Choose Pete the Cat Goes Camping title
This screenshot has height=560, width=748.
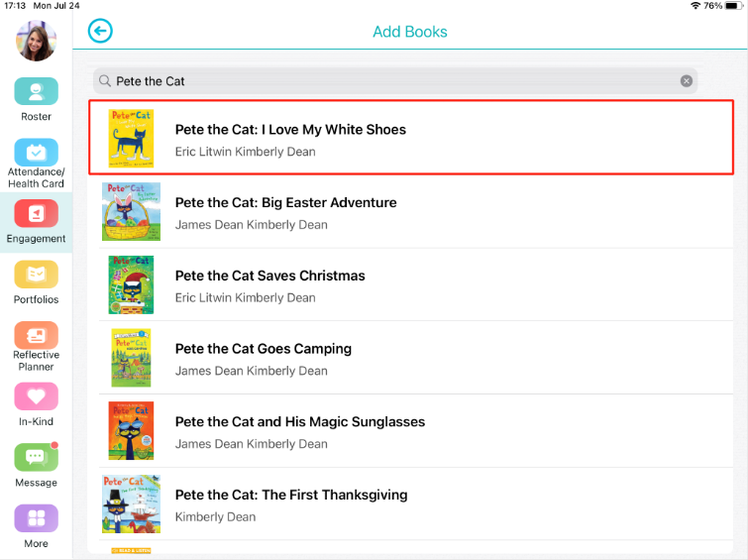(264, 349)
